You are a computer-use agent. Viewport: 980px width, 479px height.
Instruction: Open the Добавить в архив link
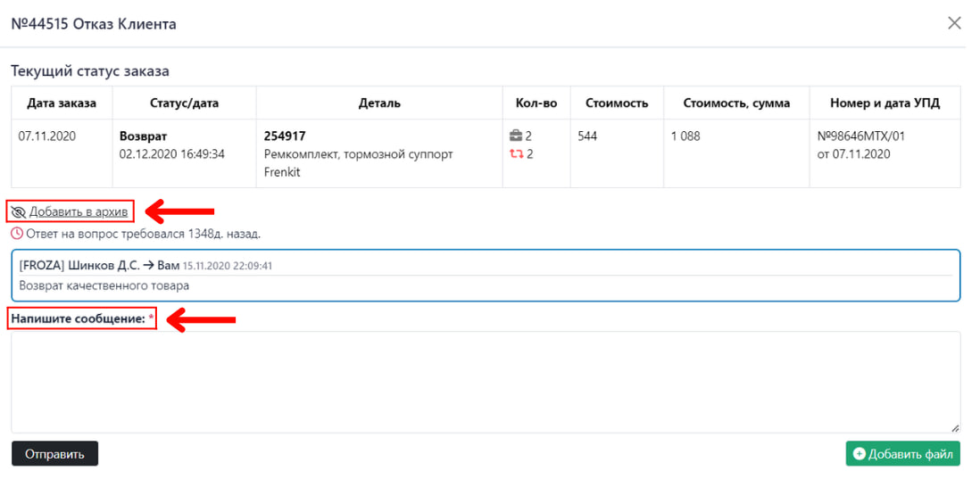(79, 212)
